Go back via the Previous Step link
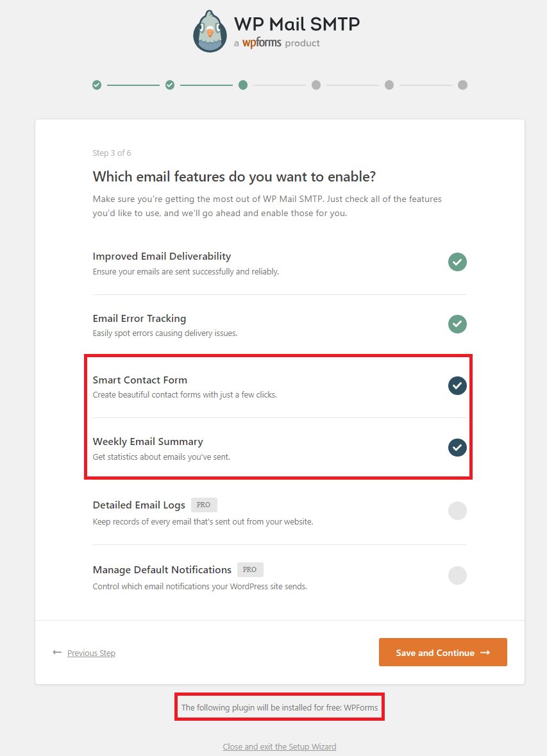Screen dimensions: 547x756 (91, 653)
